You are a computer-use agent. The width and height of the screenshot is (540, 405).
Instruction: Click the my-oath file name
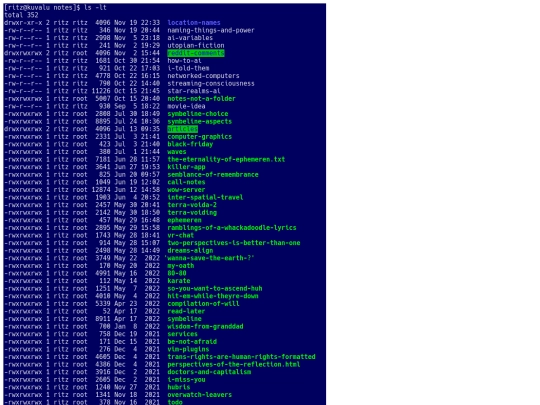point(180,266)
